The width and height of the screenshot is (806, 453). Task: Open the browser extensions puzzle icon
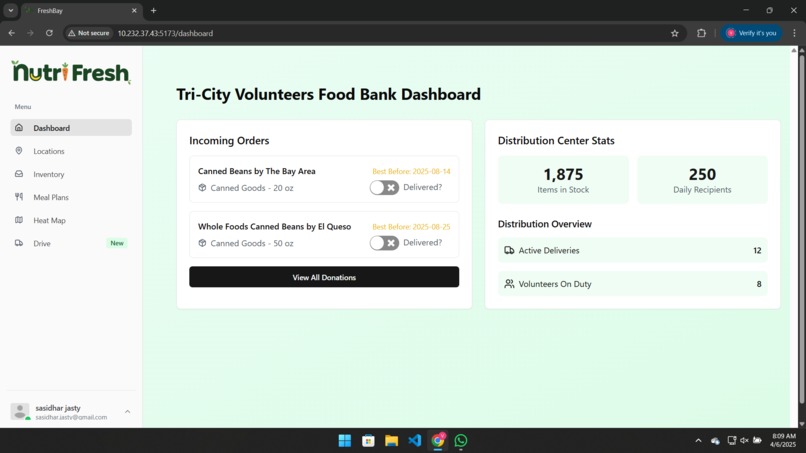701,33
